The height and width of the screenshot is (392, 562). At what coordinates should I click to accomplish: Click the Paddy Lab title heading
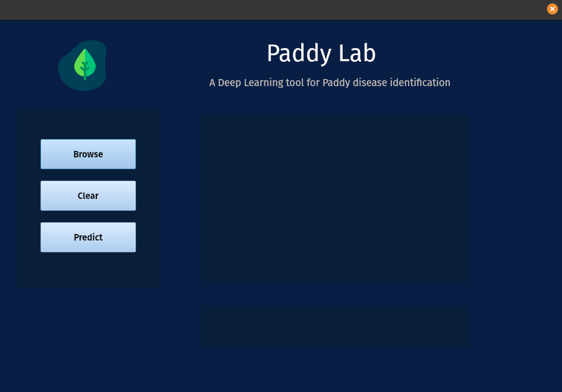click(321, 53)
